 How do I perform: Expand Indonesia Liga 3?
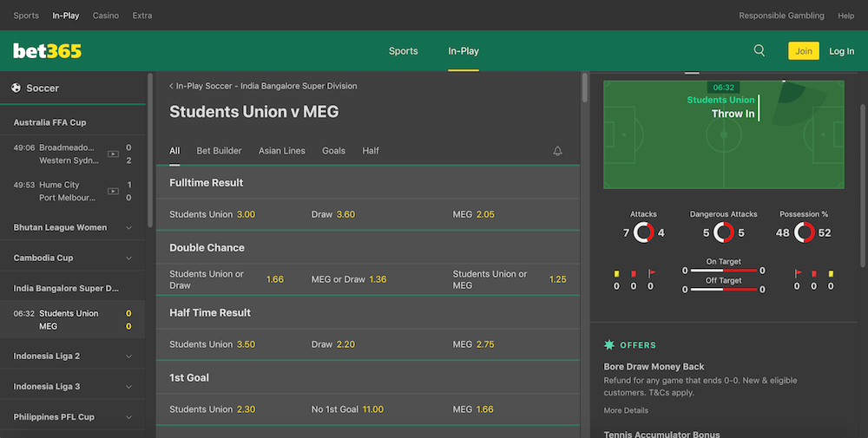pyautogui.click(x=73, y=386)
